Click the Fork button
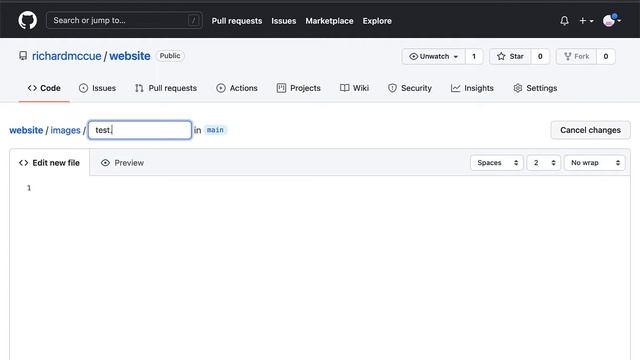640x360 pixels. click(576, 56)
